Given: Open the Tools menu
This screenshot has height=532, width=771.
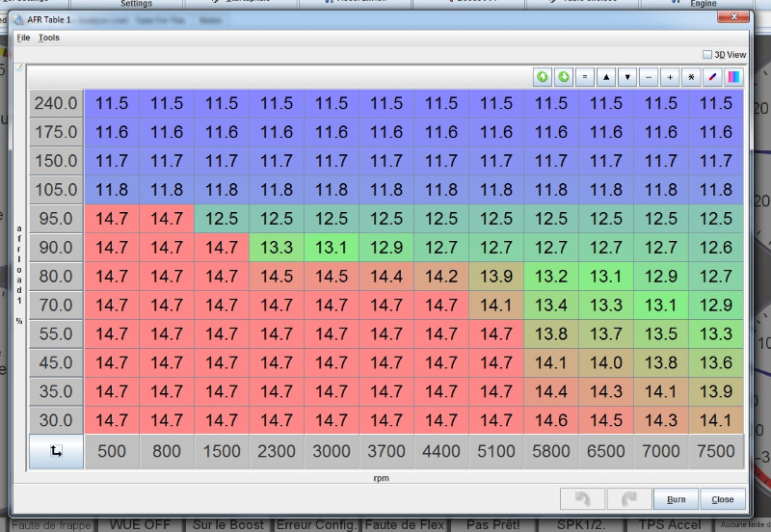Looking at the screenshot, I should pos(49,38).
